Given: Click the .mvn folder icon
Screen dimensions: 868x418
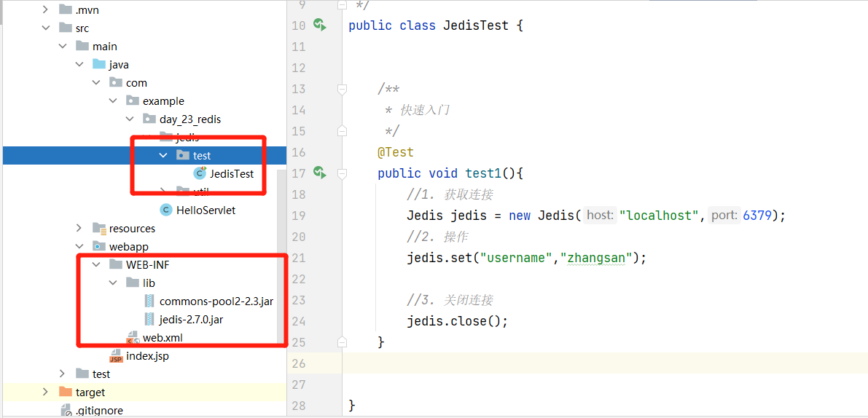Looking at the screenshot, I should [x=66, y=9].
